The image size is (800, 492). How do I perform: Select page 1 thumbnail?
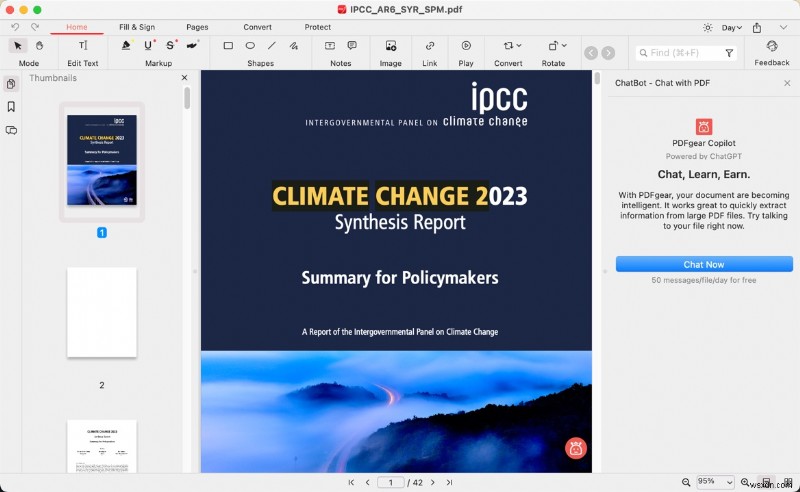point(102,160)
